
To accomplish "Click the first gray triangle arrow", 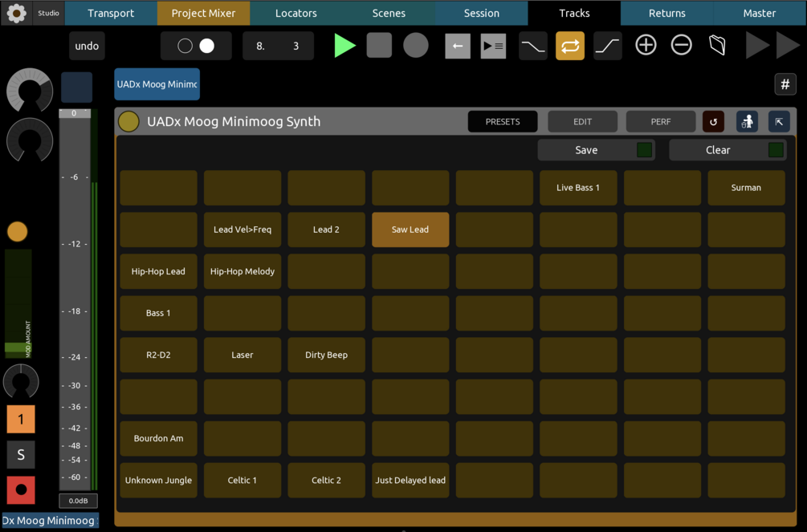I will point(757,46).
